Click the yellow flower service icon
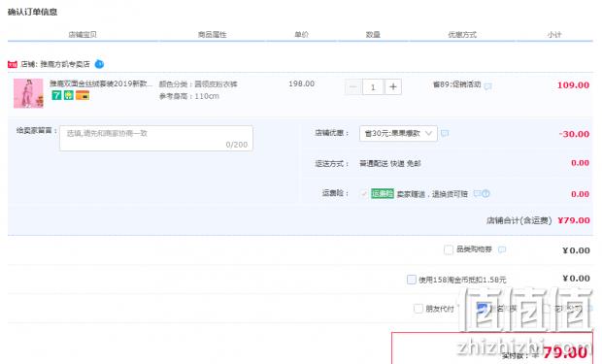The image size is (602, 364). click(68, 95)
